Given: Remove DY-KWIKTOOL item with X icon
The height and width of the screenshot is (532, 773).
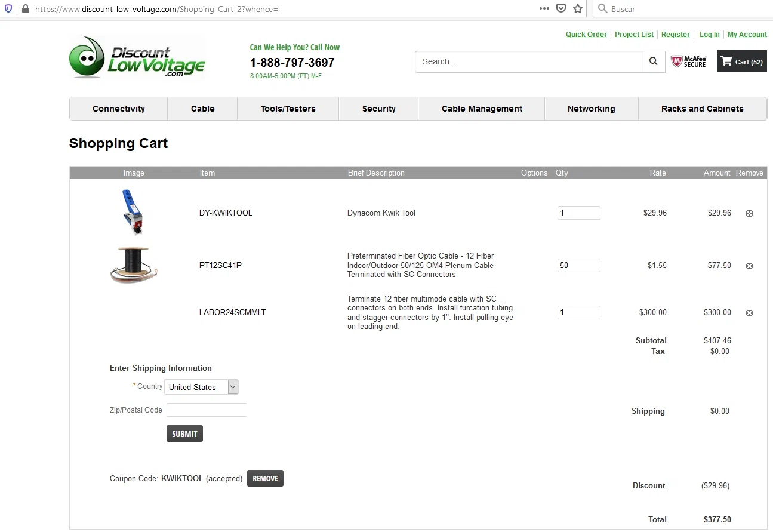Looking at the screenshot, I should tap(749, 213).
